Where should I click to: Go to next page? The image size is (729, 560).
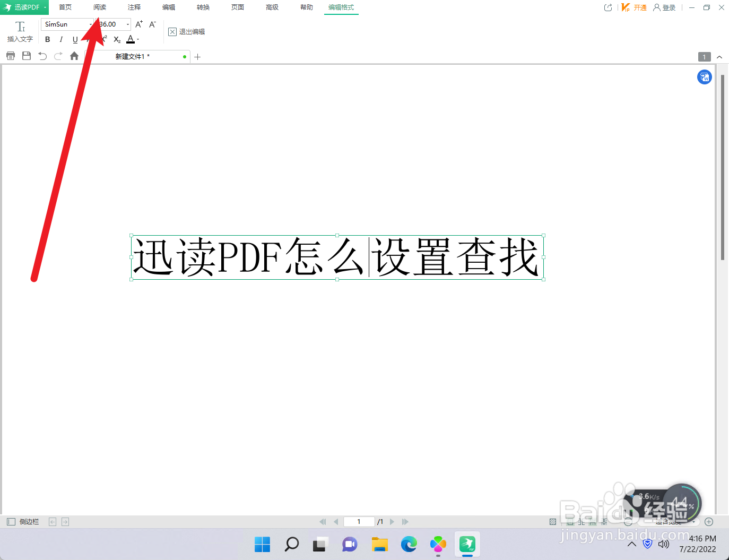pos(392,522)
